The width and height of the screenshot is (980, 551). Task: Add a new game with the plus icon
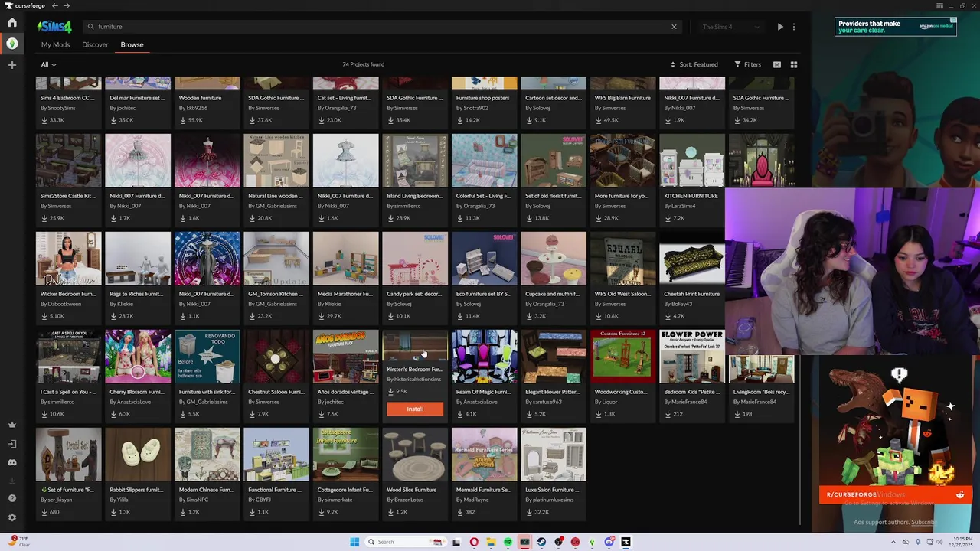12,65
